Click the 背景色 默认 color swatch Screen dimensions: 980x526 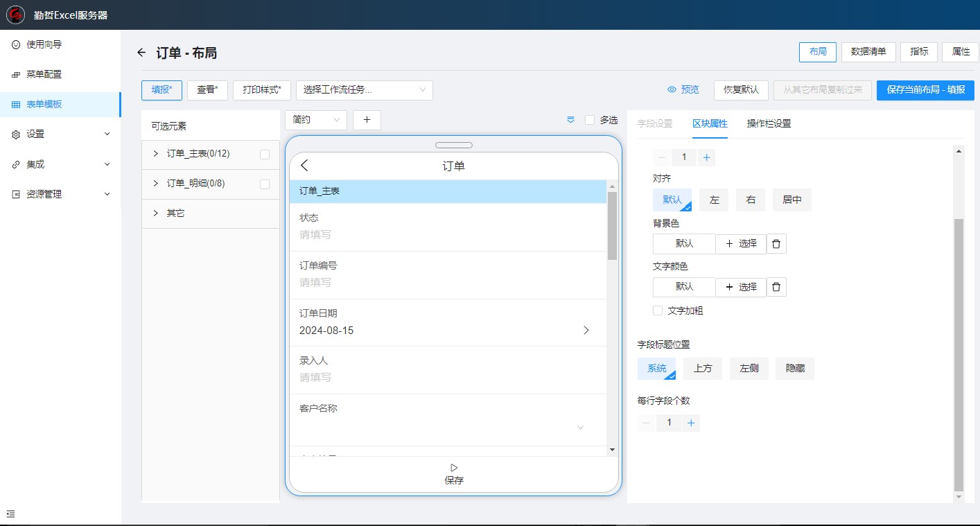tap(684, 244)
